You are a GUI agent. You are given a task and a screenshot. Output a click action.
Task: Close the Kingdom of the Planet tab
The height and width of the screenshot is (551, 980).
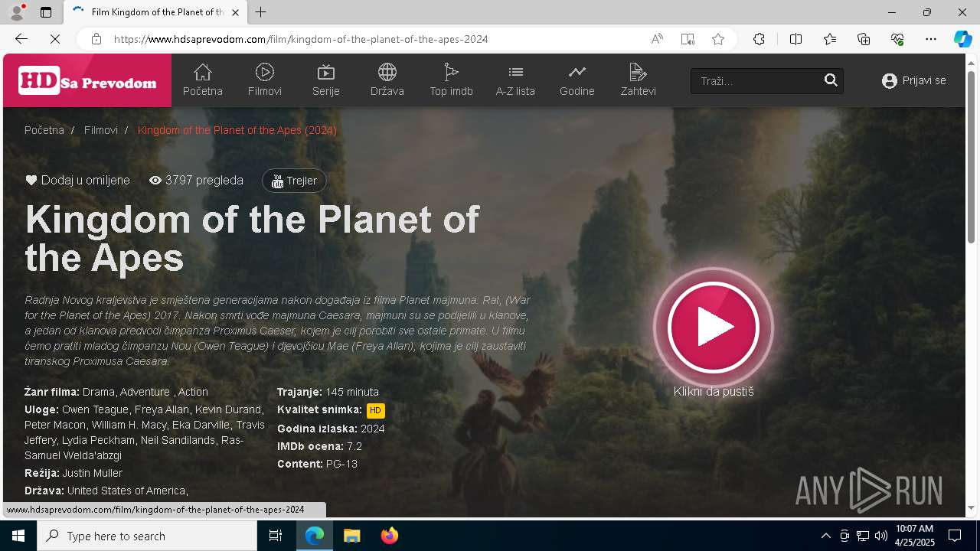click(236, 12)
